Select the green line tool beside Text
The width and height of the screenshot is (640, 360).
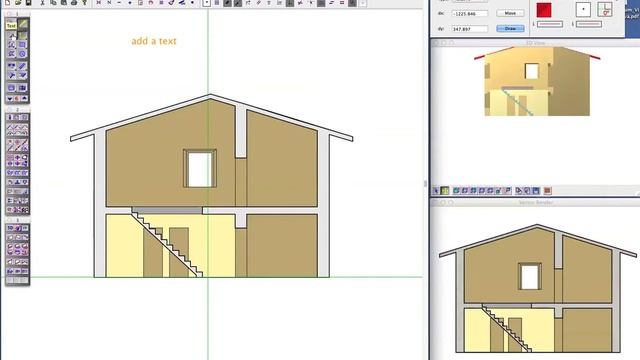tap(23, 24)
